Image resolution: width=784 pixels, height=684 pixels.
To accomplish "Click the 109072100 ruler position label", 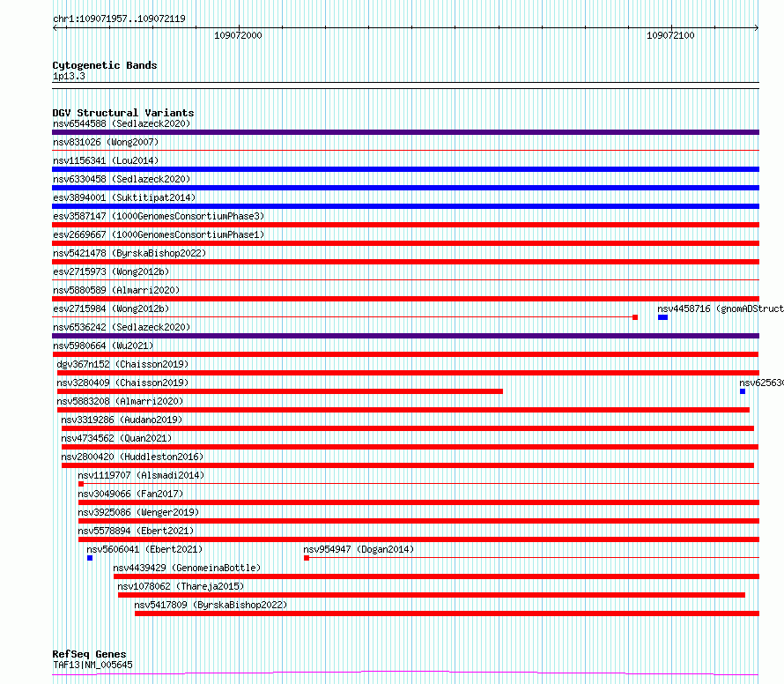I will tap(670, 35).
